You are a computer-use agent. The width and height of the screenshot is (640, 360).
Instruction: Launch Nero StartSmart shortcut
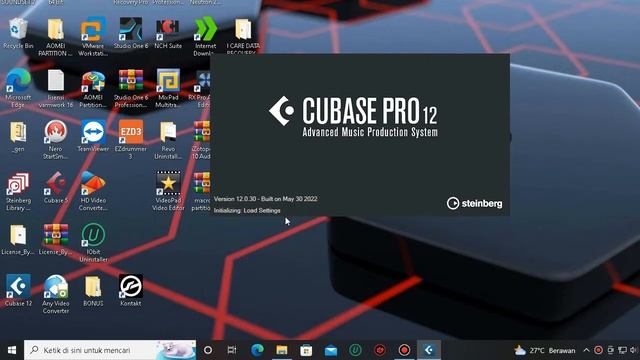(x=56, y=139)
